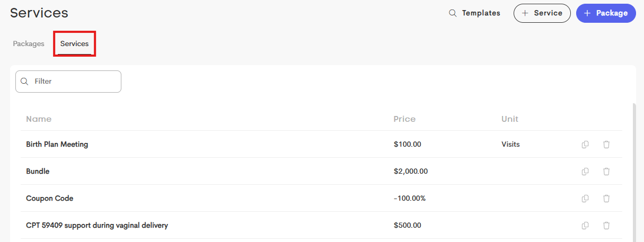Duplicate the Birth Plan Meeting service
Viewport: 644px width, 242px height.
(x=585, y=144)
